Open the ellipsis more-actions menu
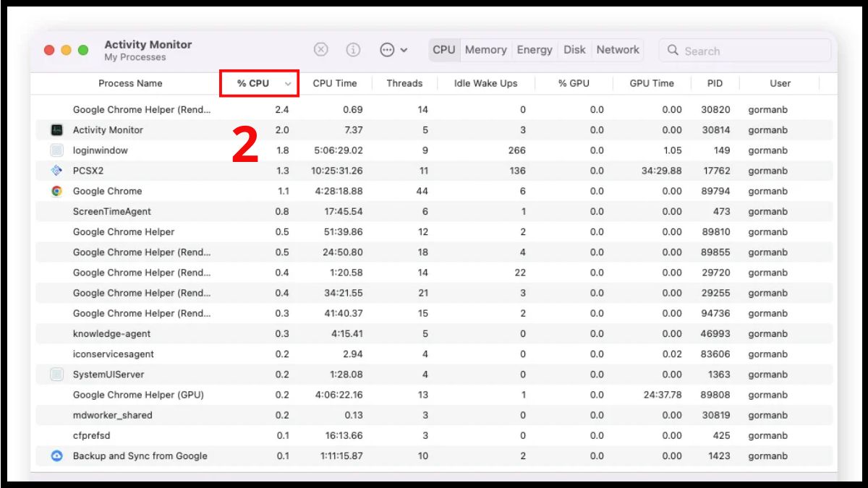Screen dimensions: 868x488 [x=393, y=50]
